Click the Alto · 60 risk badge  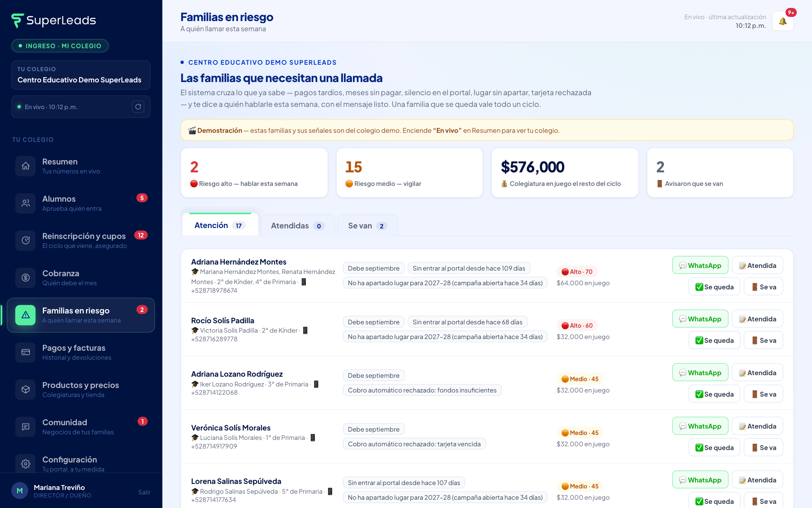click(x=577, y=325)
